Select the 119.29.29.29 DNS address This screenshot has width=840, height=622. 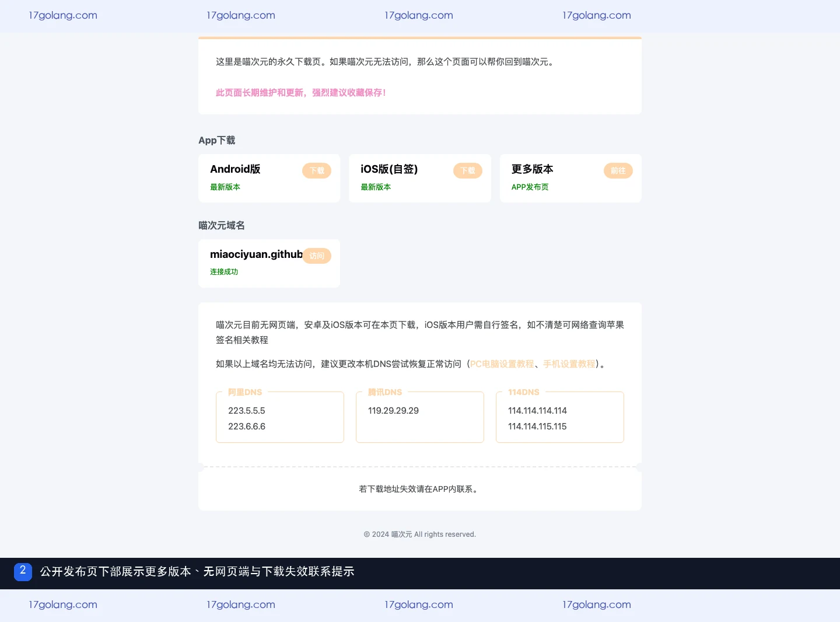coord(394,411)
